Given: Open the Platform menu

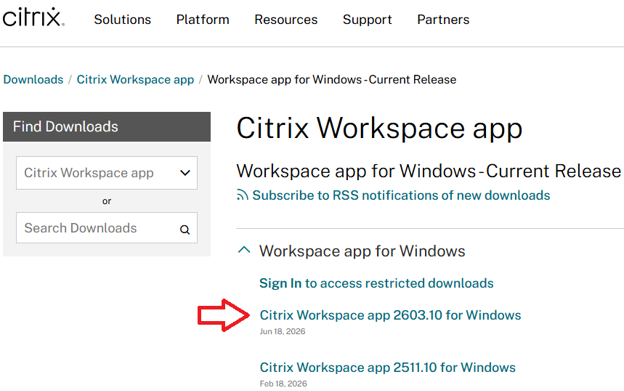Looking at the screenshot, I should click(203, 19).
